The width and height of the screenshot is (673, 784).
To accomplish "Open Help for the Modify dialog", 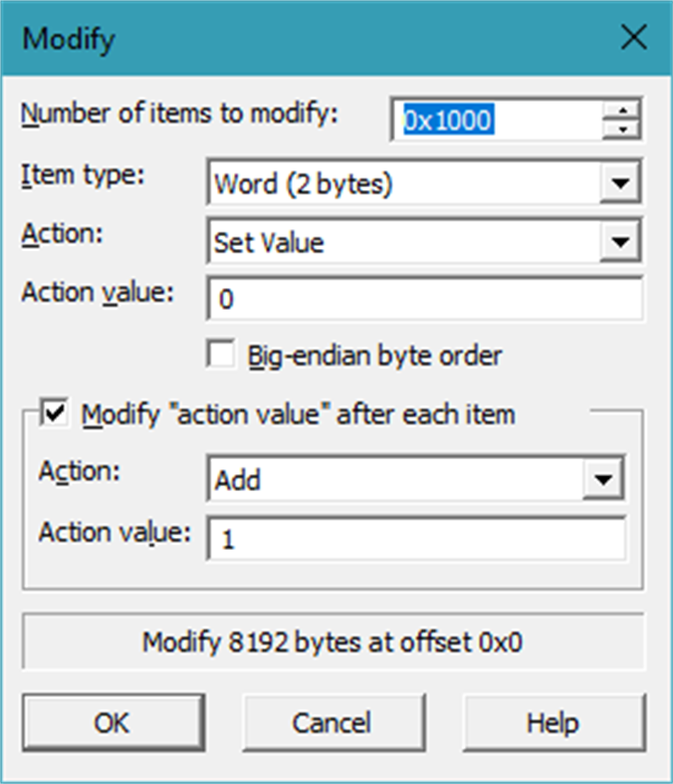I will (554, 722).
